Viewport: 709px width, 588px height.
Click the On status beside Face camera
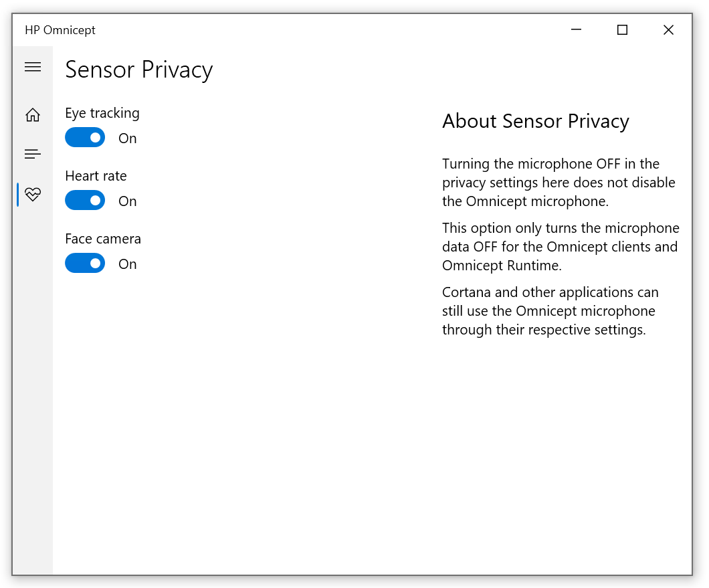127,264
